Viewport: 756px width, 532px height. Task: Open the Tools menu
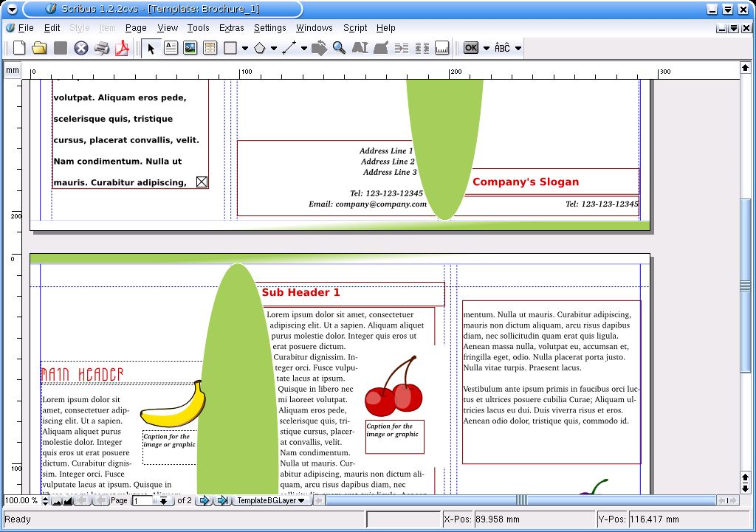click(198, 28)
